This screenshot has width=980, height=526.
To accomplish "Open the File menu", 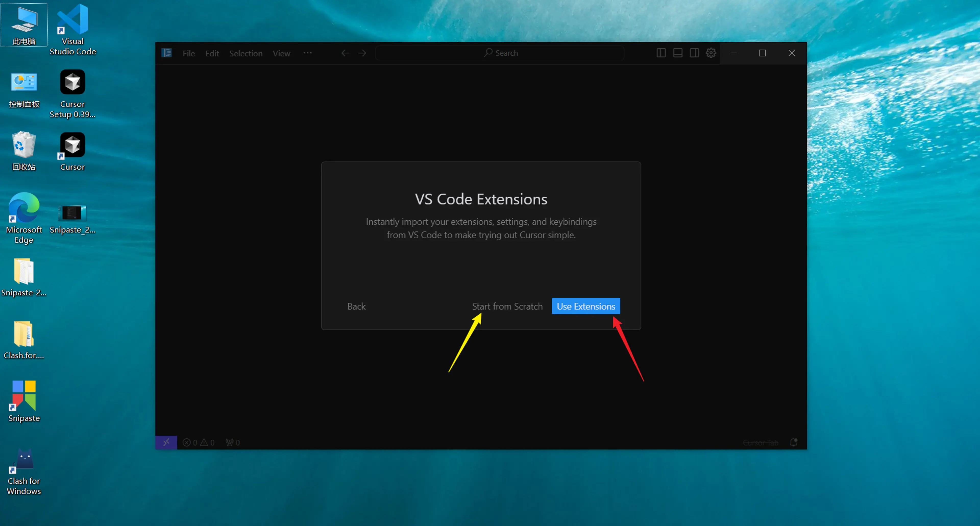I will tap(189, 53).
